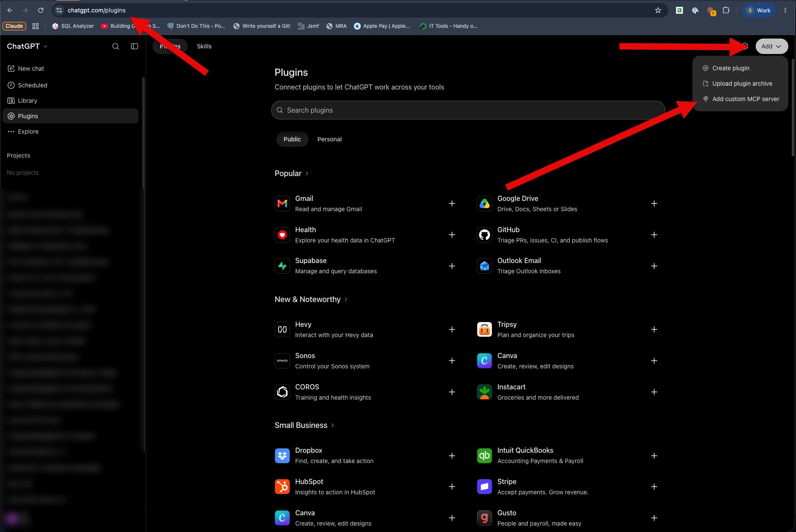Expand the Popular section
Image resolution: width=796 pixels, height=532 pixels.
click(x=292, y=173)
